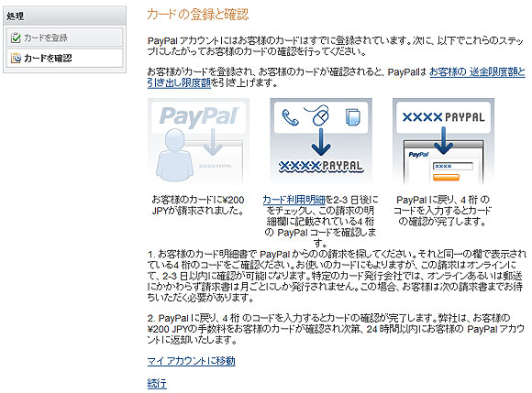This screenshot has width=532, height=393.
Task: Click the xxxx code field in the right illustration
Action: pos(453,167)
